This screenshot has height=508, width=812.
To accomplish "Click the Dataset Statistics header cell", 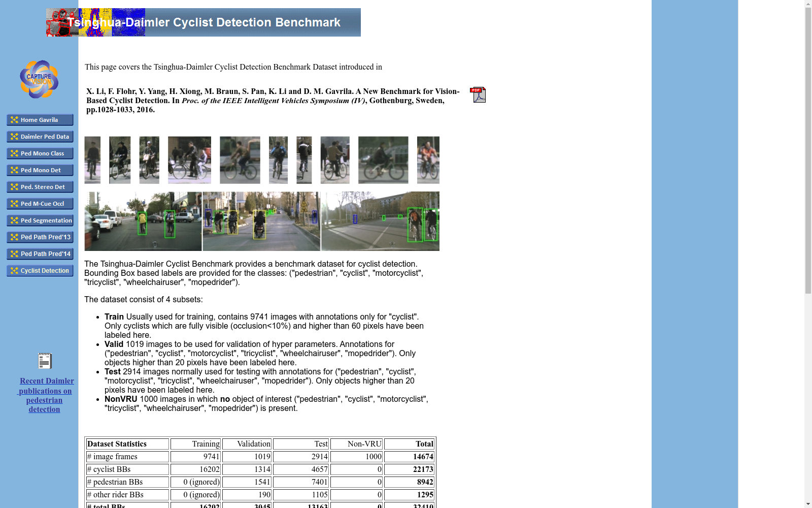I will 127,444.
